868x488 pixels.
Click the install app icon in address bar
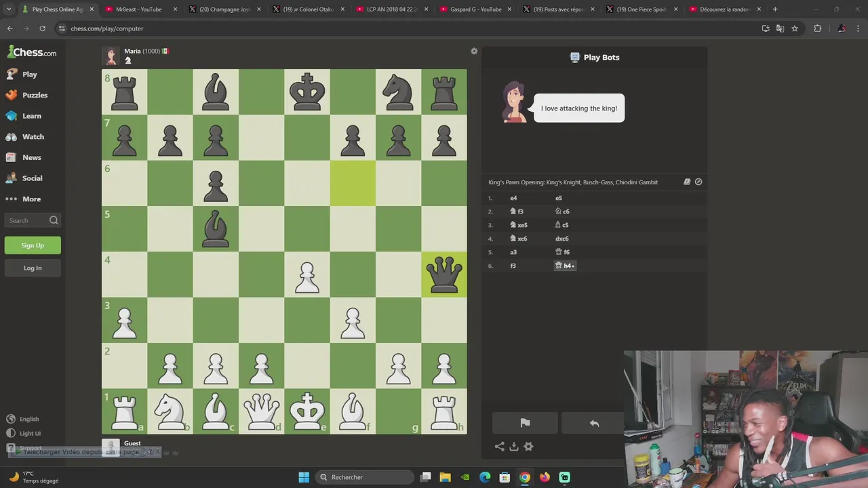766,28
